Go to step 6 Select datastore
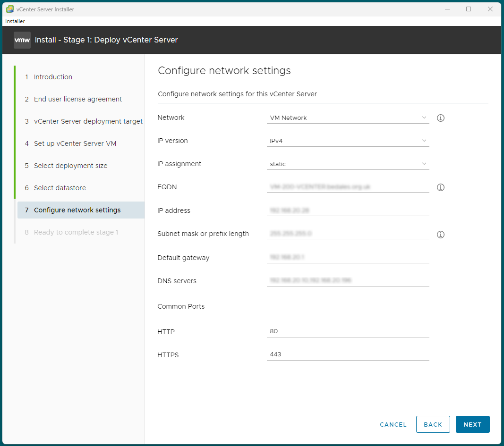The image size is (504, 446). (x=80, y=188)
